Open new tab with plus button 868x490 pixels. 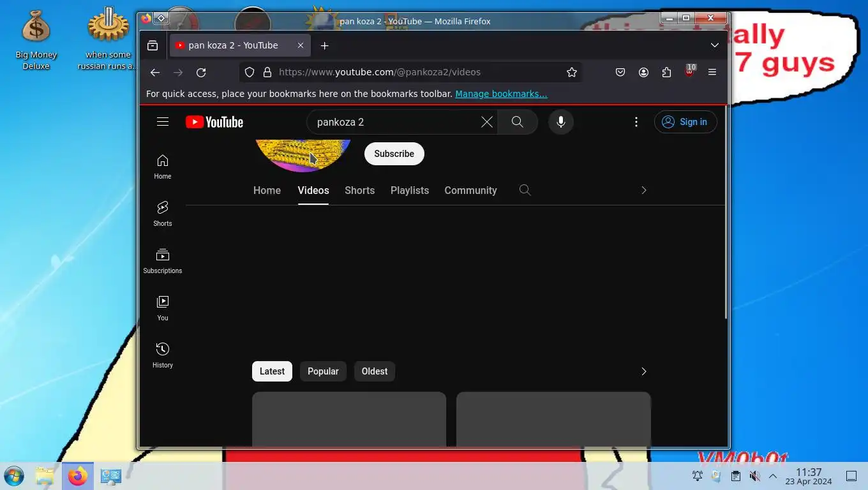point(324,45)
